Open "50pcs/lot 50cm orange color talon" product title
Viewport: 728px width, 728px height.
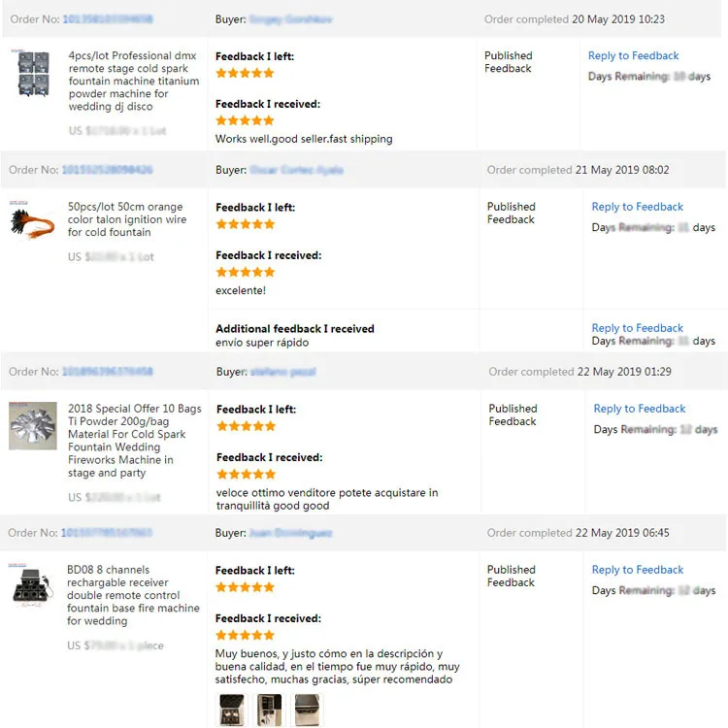coord(126,219)
